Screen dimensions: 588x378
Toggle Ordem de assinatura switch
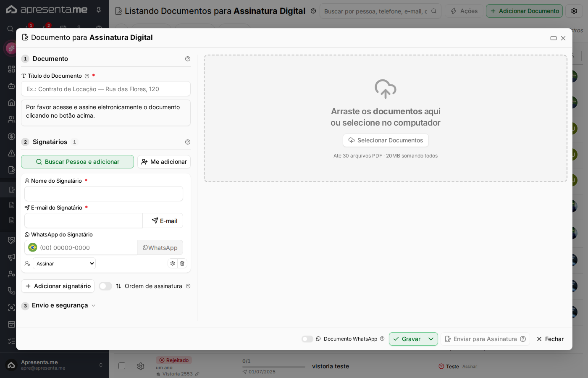[105, 286]
